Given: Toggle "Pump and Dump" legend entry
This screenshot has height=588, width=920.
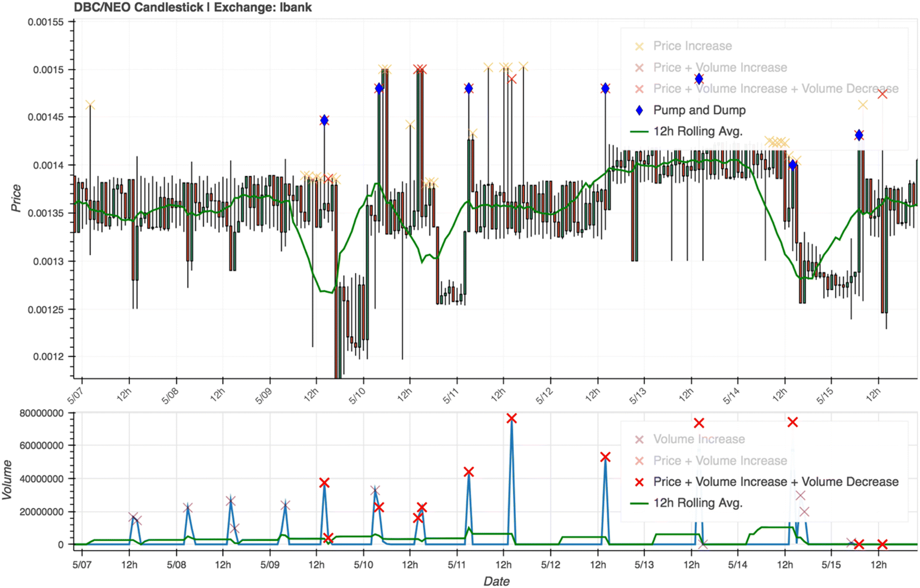Looking at the screenshot, I should click(690, 110).
